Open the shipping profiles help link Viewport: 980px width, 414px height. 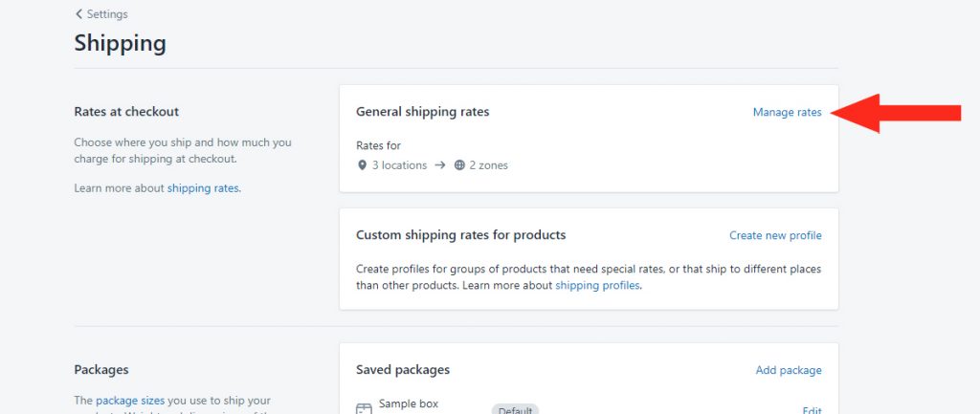pos(597,285)
